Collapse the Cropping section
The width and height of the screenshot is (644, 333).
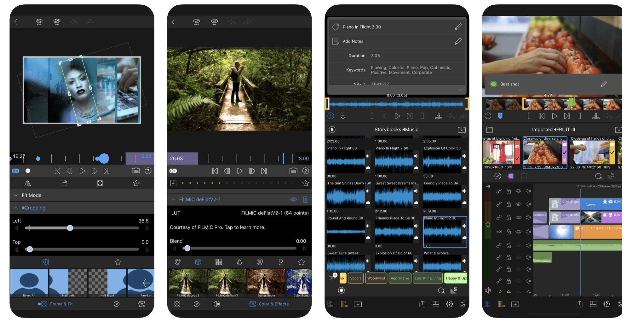[x=15, y=208]
